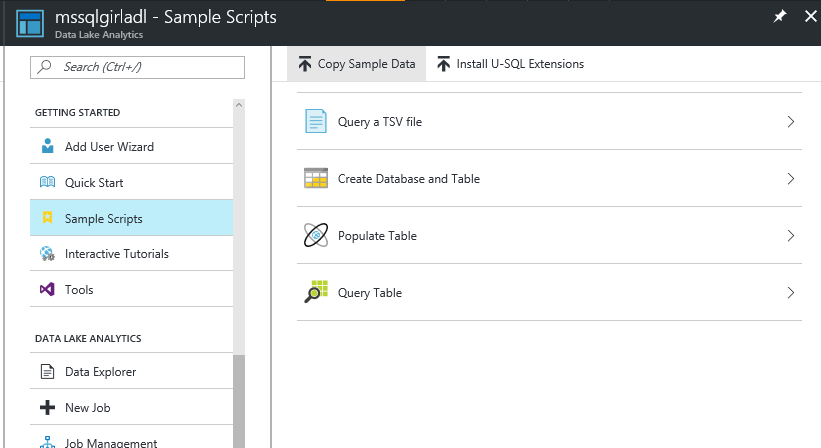The height and width of the screenshot is (448, 821).
Task: Click the Interactive Tutorials globe icon
Action: pos(48,254)
